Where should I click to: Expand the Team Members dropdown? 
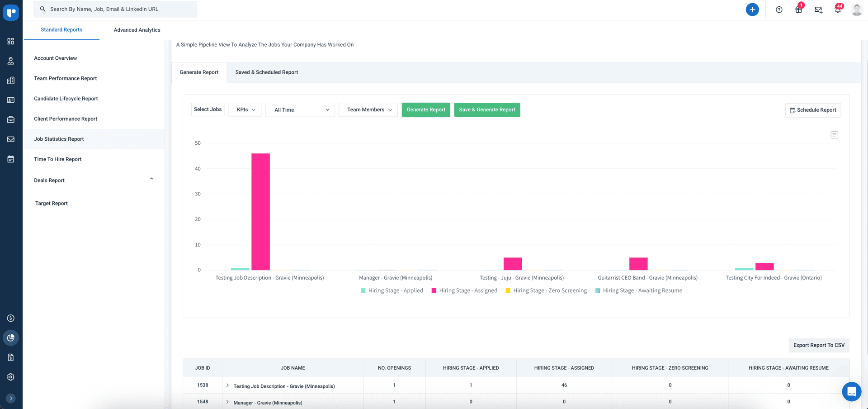[368, 110]
